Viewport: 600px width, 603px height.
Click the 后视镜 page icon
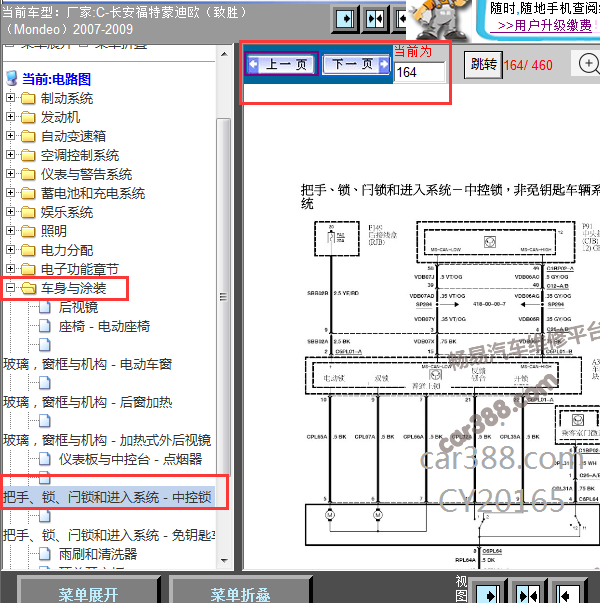[x=45, y=306]
